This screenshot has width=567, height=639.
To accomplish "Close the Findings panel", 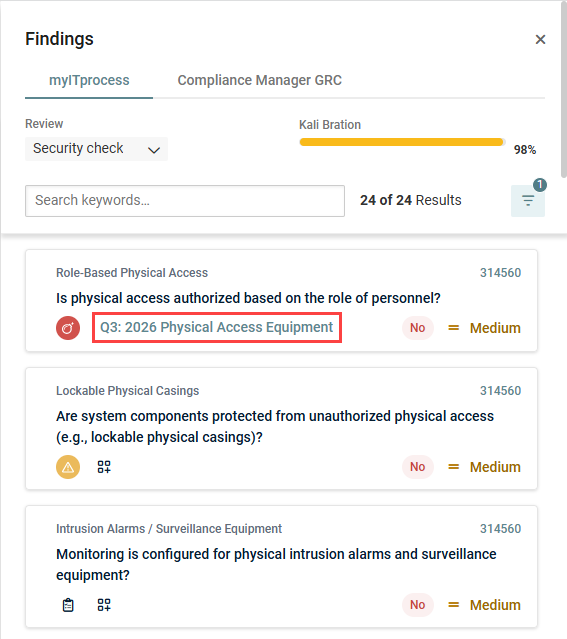I will (541, 40).
